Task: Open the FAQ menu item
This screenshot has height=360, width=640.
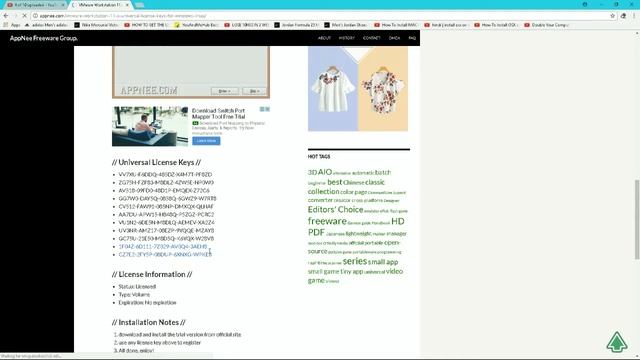Action: [412, 38]
